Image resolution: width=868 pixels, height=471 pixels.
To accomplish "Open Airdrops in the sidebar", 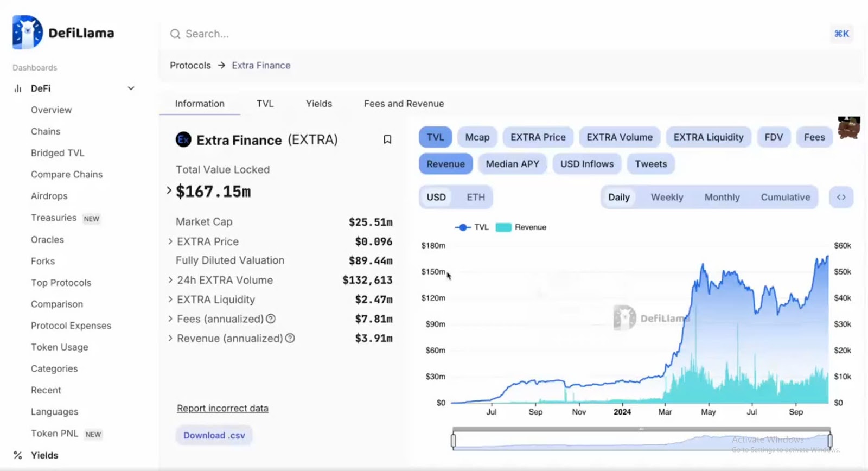I will point(49,196).
